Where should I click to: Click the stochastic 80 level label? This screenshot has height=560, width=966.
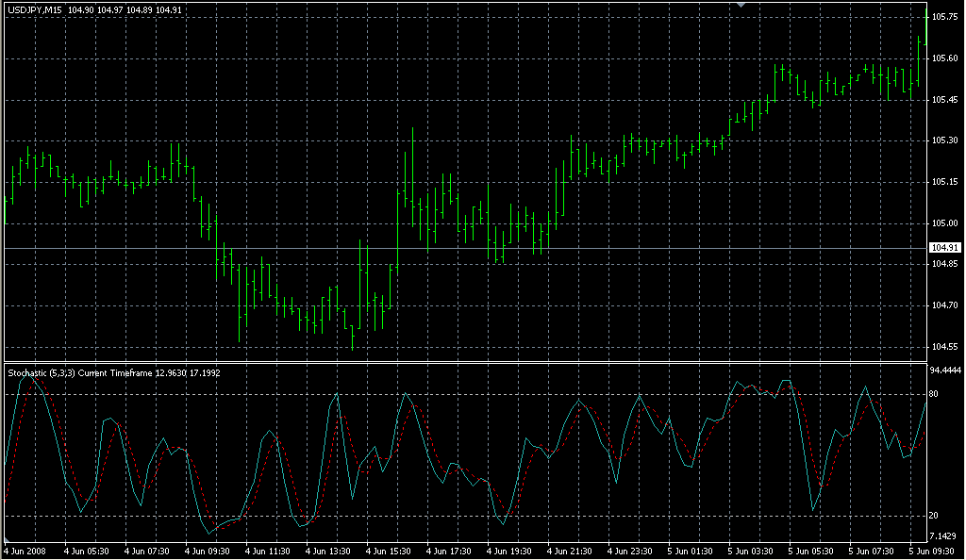[x=934, y=393]
